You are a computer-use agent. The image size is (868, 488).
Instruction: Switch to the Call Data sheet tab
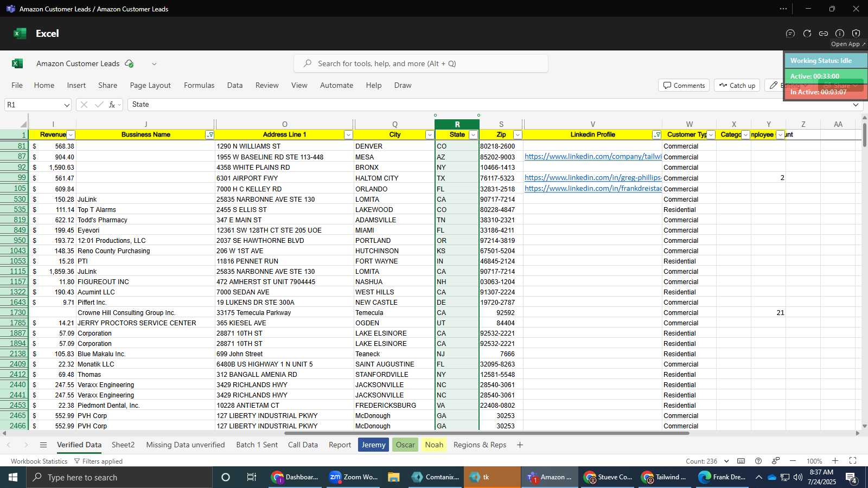pyautogui.click(x=303, y=445)
